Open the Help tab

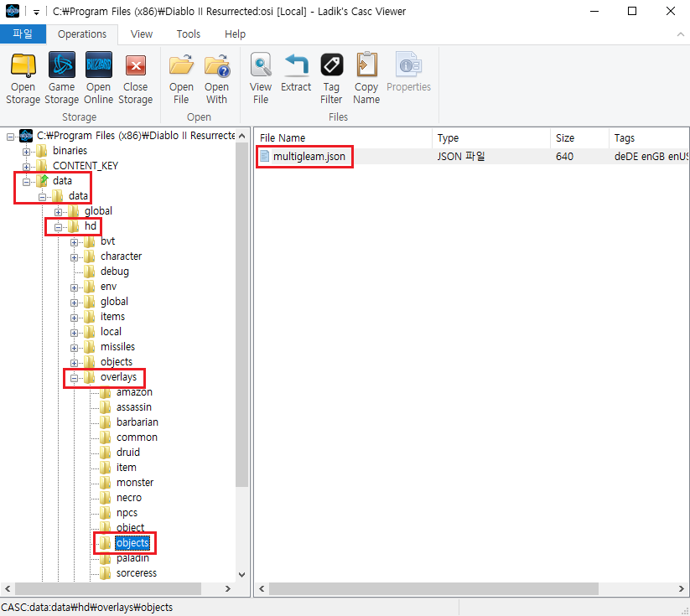coord(235,34)
